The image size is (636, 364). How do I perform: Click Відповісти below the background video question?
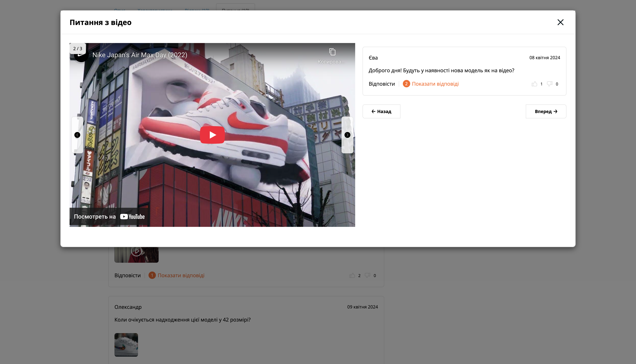[127, 275]
